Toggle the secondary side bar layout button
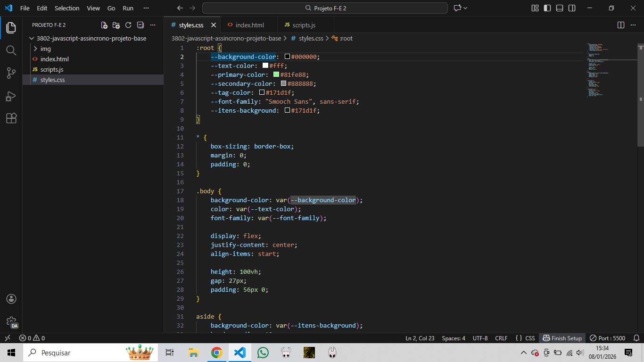The width and height of the screenshot is (644, 362). point(572,8)
